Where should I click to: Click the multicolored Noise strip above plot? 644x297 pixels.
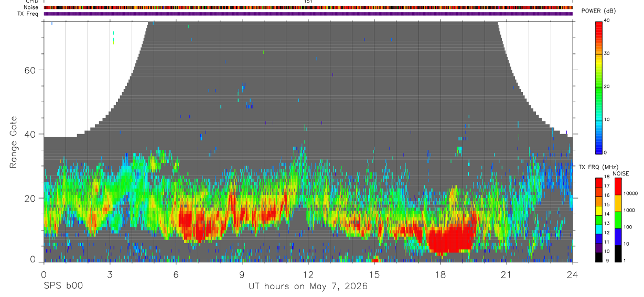tap(308, 7)
